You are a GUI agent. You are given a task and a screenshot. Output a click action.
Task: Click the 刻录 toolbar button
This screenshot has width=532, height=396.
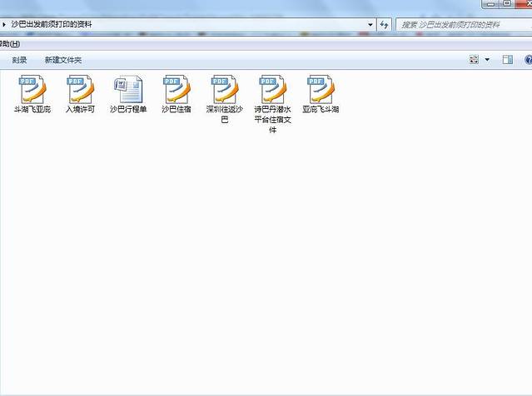click(x=19, y=60)
